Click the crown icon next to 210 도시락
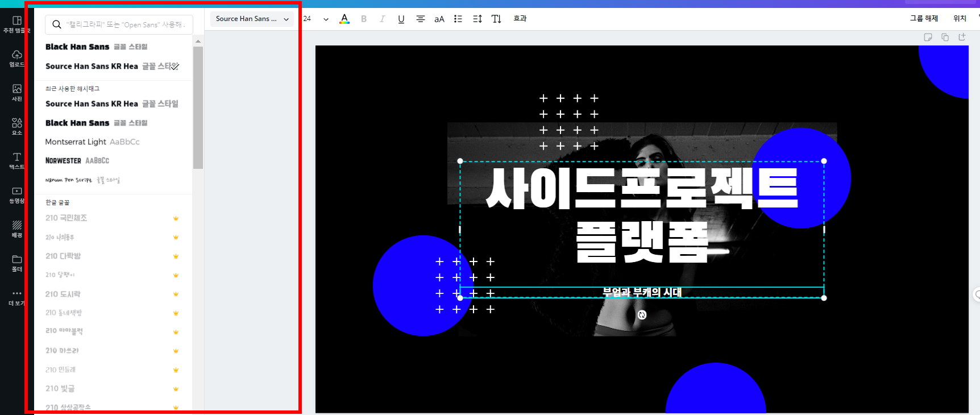The height and width of the screenshot is (415, 980). point(176,294)
